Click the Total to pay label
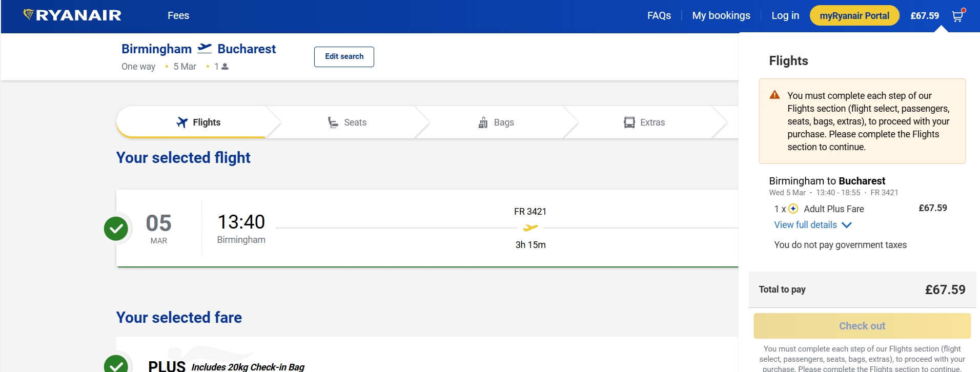 pos(782,290)
